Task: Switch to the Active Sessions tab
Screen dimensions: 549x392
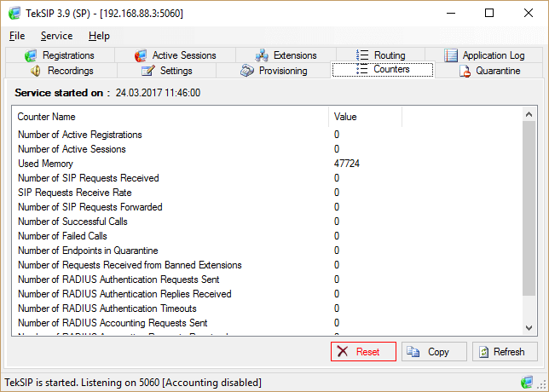Action: coord(175,55)
